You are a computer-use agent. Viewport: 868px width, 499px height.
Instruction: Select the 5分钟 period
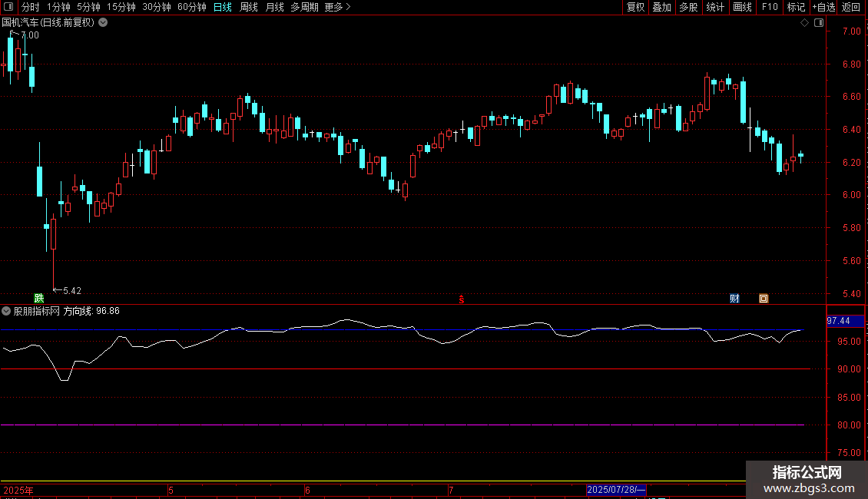[88, 7]
